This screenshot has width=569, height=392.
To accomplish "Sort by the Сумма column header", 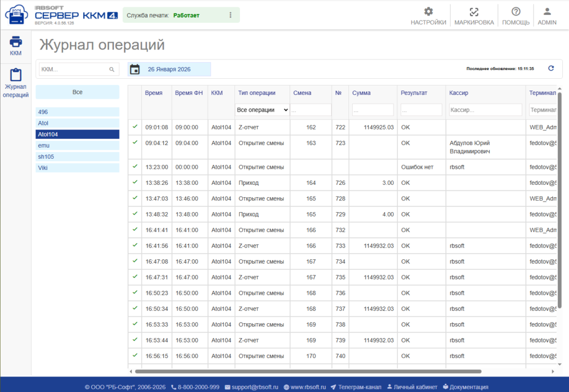I will (361, 93).
